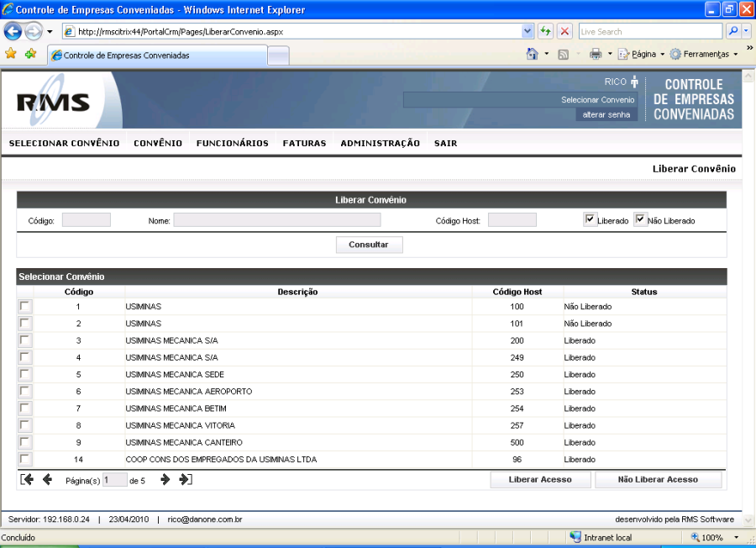
Task: Open the zoom level dropdown arrow
Action: click(x=736, y=537)
